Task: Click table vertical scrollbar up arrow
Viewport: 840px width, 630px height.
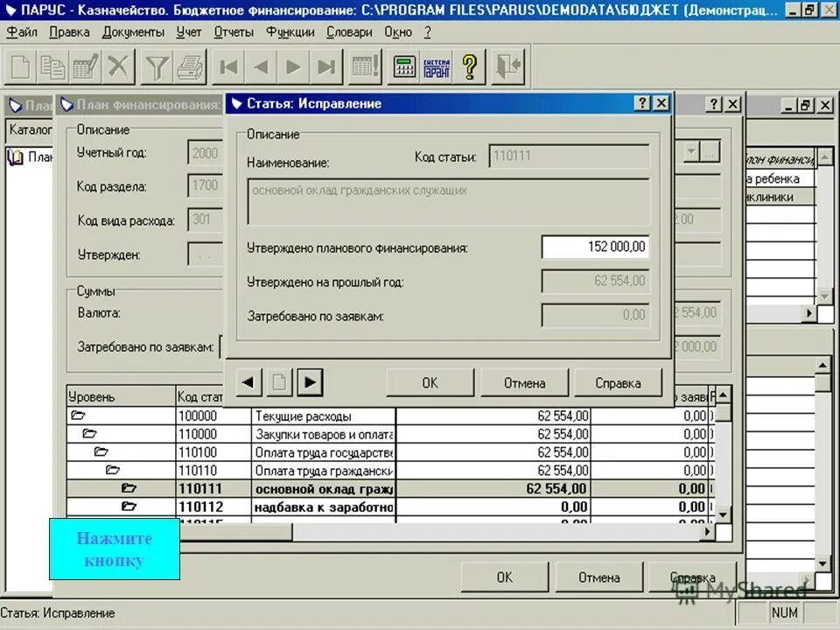Action: (724, 395)
